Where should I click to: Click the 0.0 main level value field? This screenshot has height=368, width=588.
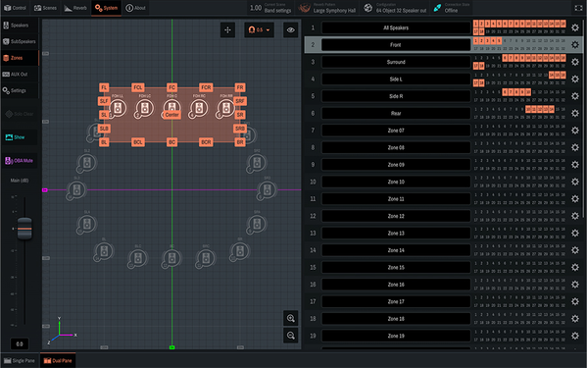pos(20,343)
